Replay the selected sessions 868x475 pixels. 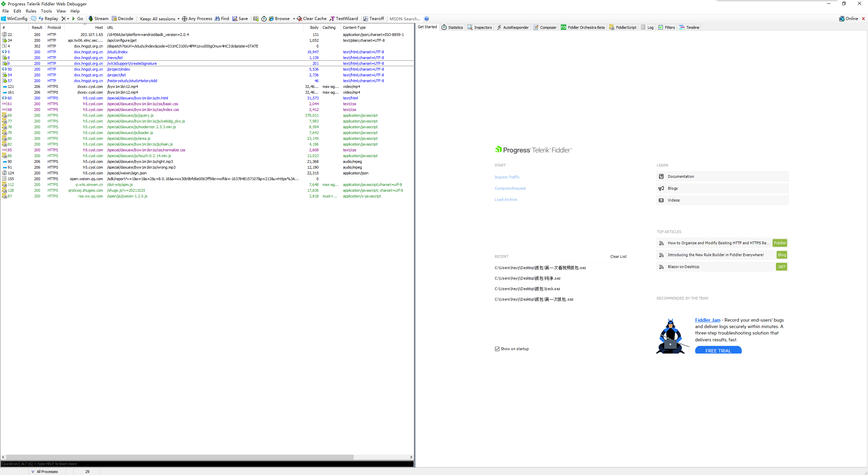coord(48,19)
